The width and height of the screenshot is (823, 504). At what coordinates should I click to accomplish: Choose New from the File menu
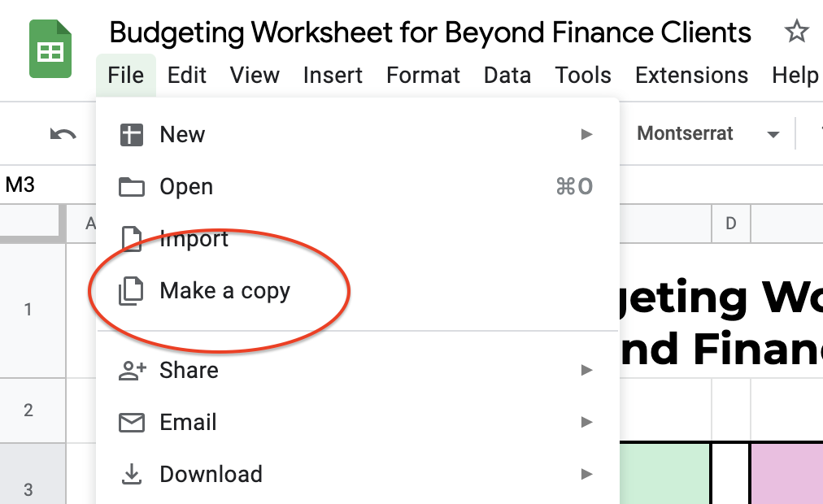tap(358, 135)
